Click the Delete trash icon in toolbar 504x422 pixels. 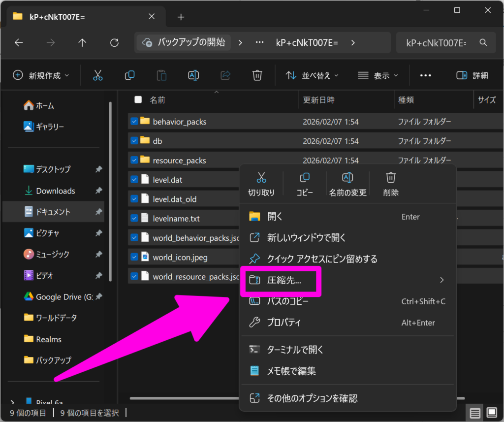point(257,75)
